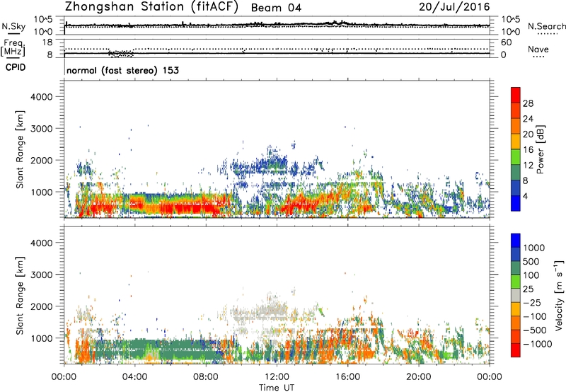The height and width of the screenshot is (392, 566).
Task: Click the date "20/Jul/2016"
Action: click(x=454, y=7)
